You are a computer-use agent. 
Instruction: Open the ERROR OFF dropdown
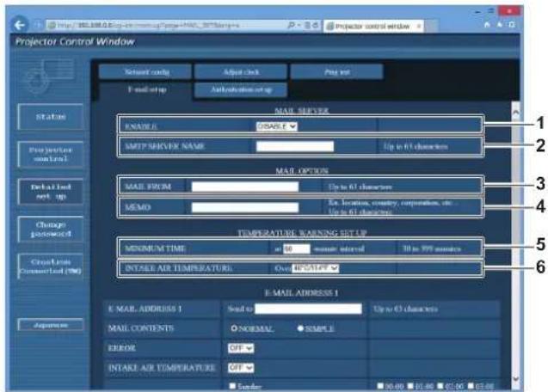point(241,348)
